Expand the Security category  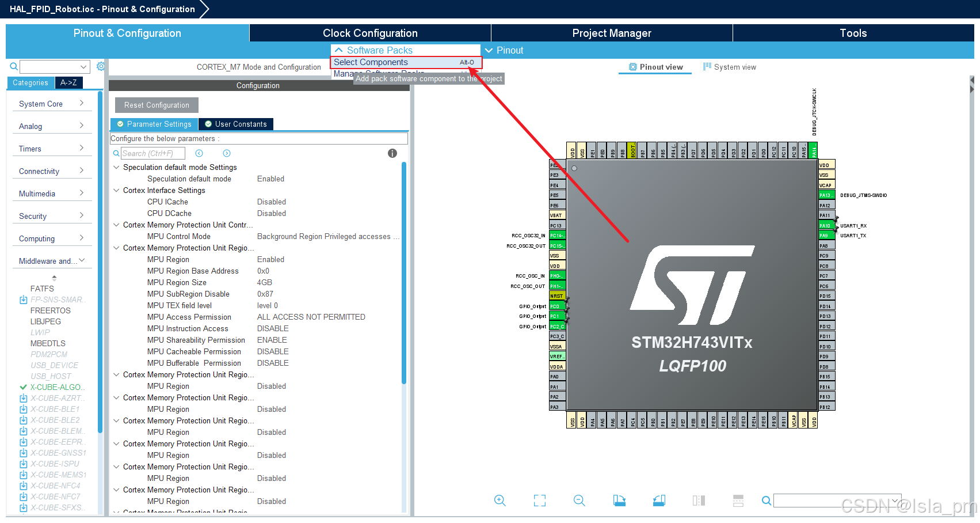tap(51, 216)
